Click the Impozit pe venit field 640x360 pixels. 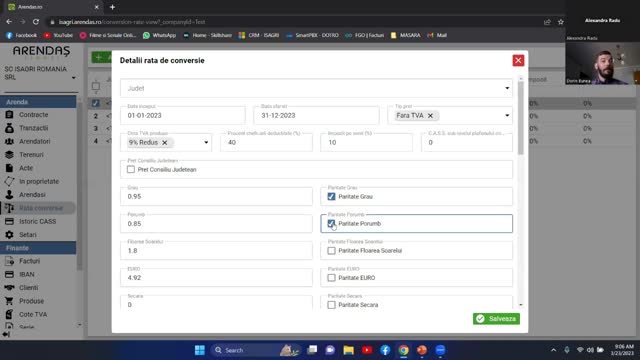367,142
